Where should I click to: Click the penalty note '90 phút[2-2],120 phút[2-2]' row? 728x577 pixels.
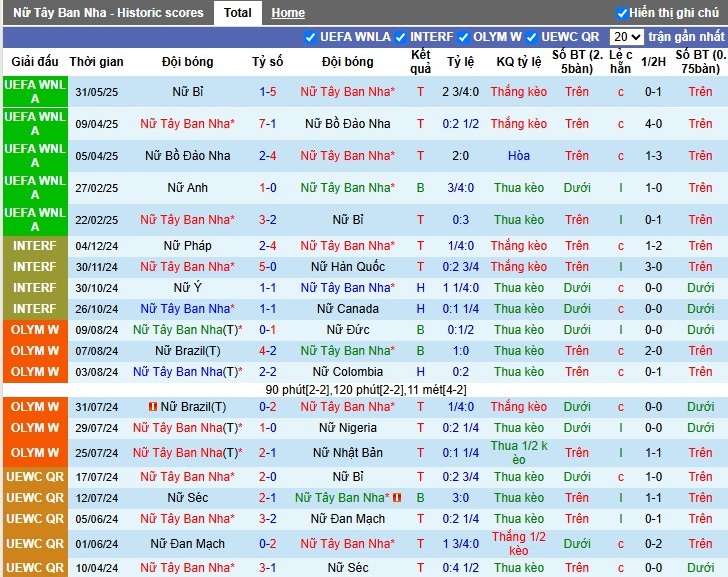[366, 389]
